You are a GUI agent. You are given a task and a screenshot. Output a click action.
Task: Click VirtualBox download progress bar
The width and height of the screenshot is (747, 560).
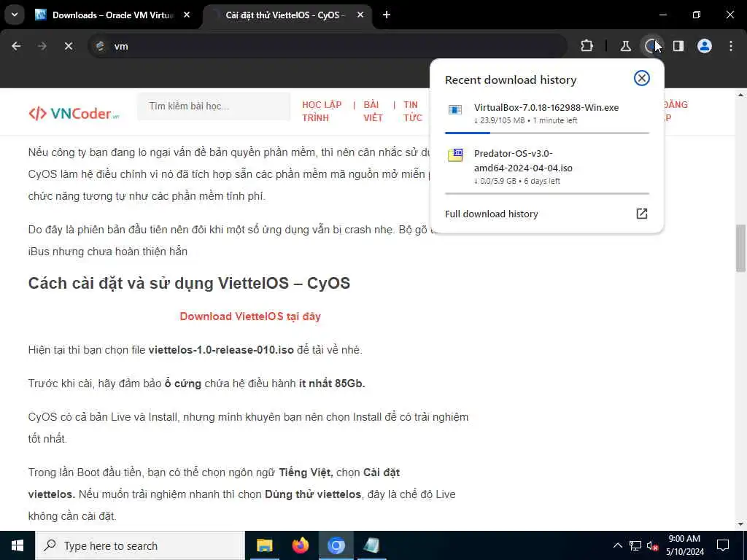pyautogui.click(x=547, y=133)
